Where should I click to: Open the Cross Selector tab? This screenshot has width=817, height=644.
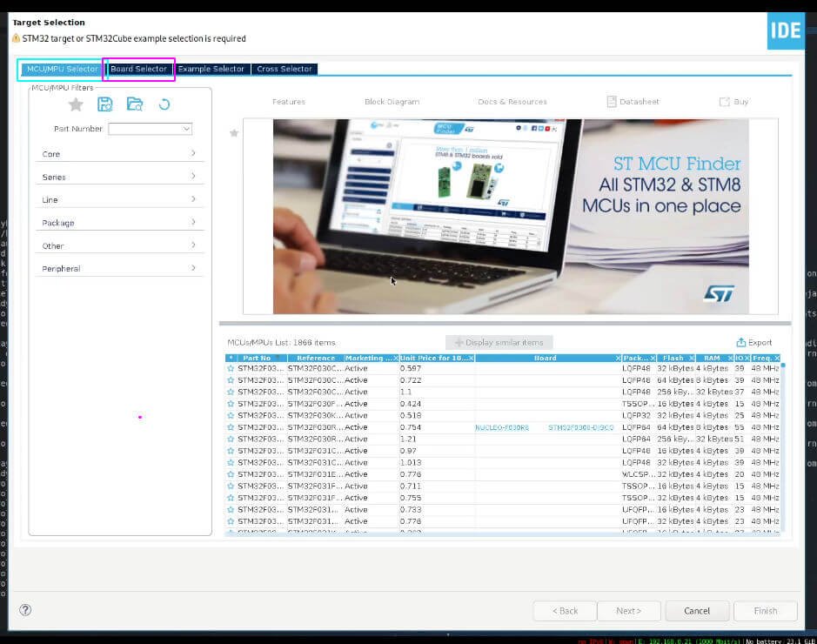(285, 69)
